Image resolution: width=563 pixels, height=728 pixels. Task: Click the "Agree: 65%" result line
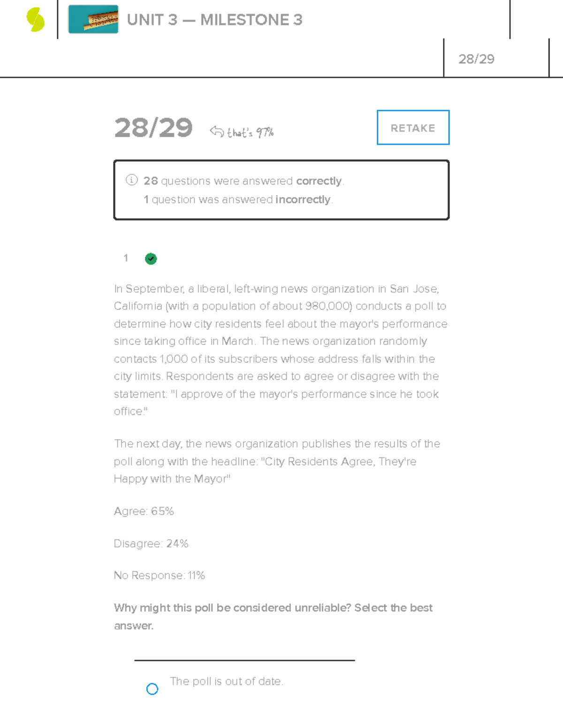[144, 511]
